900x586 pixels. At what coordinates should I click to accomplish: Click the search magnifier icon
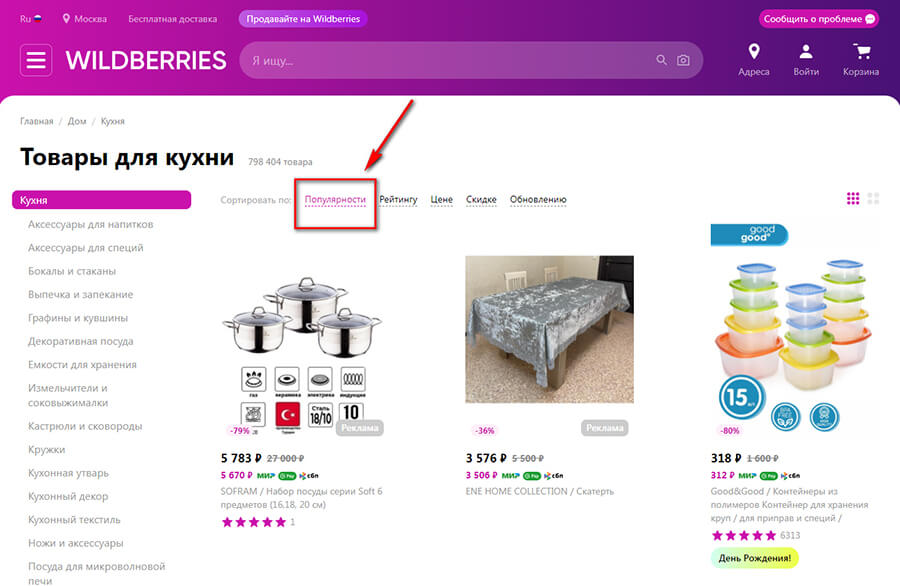(x=661, y=60)
